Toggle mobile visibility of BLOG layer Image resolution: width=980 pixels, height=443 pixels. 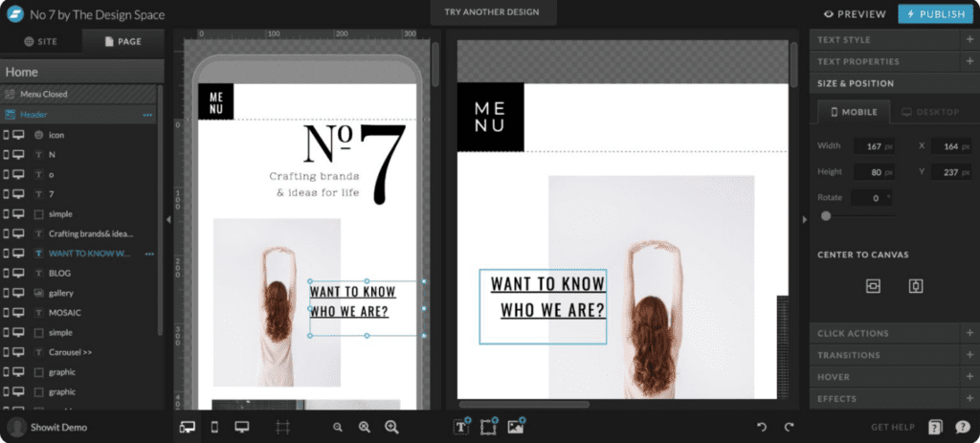coord(7,273)
